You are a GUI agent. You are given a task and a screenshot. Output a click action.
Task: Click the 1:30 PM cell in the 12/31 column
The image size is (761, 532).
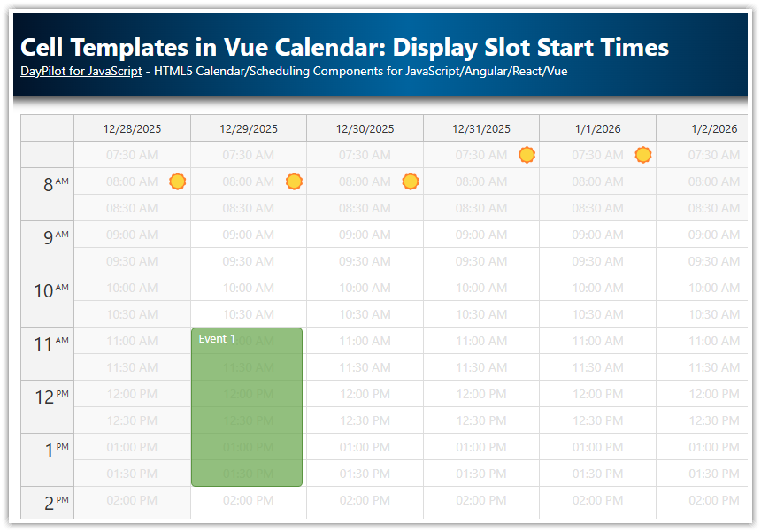pos(480,473)
